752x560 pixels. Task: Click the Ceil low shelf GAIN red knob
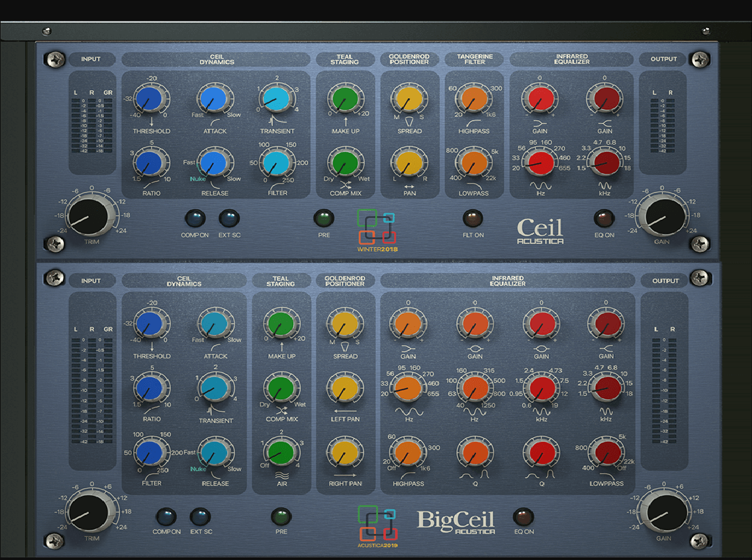(540, 99)
